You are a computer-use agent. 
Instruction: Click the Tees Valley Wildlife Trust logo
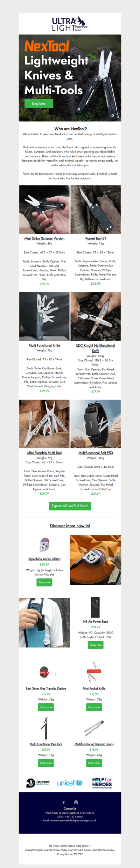(x=38, y=783)
